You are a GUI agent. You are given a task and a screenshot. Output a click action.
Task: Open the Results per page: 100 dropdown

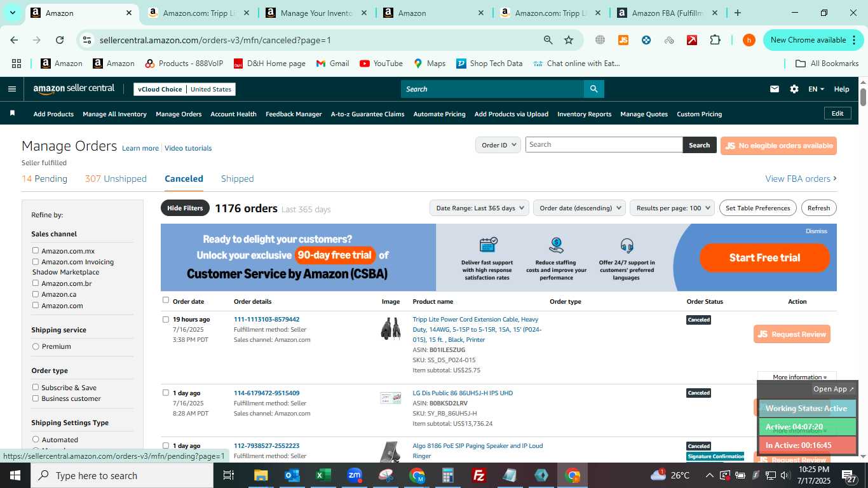(x=672, y=208)
